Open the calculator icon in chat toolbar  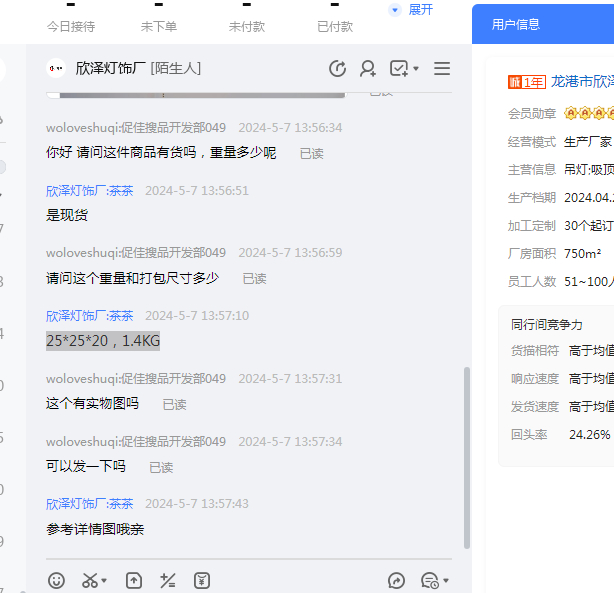(168, 580)
